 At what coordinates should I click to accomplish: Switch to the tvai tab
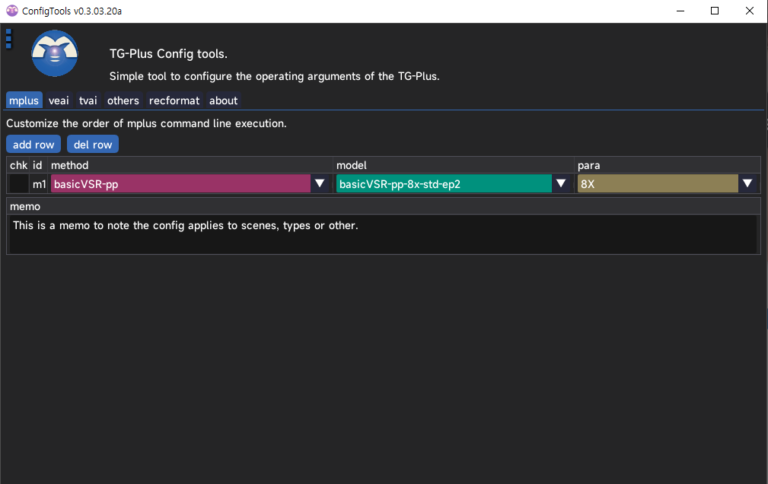coord(88,101)
